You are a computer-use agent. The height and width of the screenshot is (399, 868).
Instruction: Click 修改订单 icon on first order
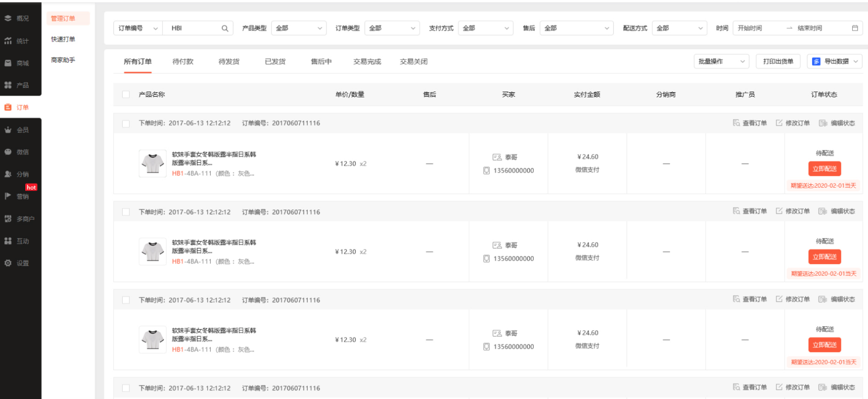[x=779, y=123]
